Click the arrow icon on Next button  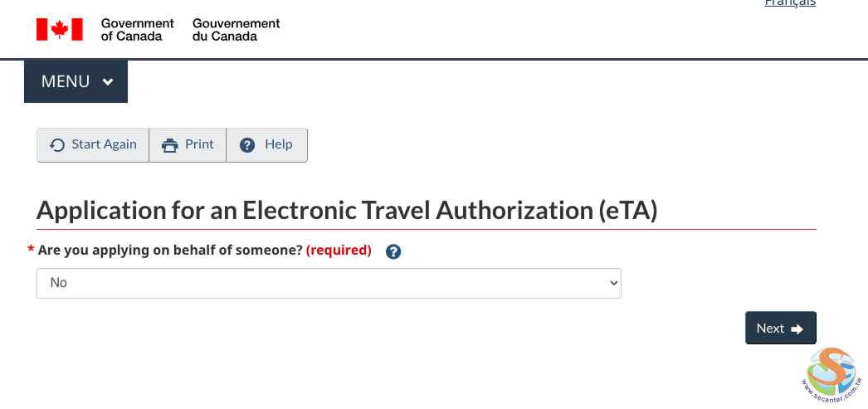pos(797,329)
